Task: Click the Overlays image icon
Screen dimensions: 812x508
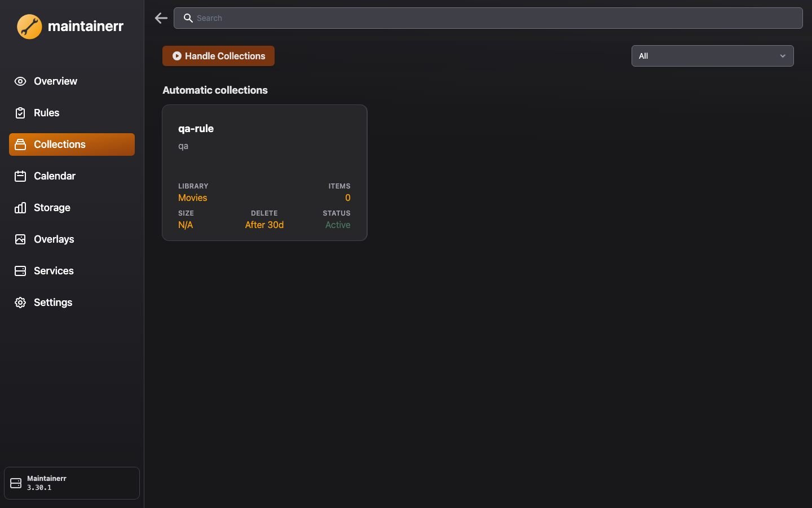Action: pyautogui.click(x=20, y=239)
